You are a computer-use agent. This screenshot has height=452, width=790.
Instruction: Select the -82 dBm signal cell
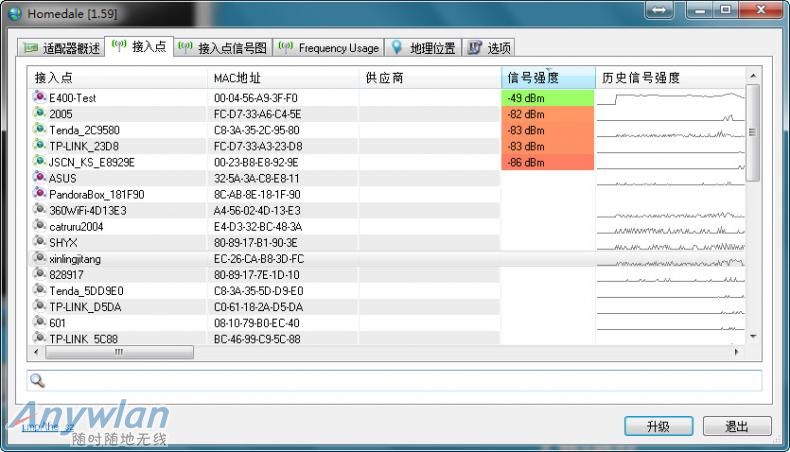click(548, 114)
